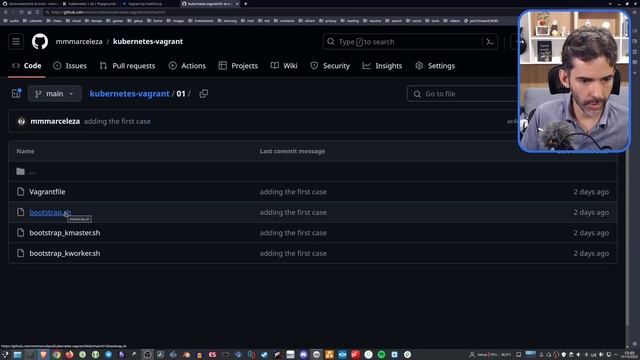Open kubernetes-vagrant repo link in header
This screenshot has height=360, width=640.
pyautogui.click(x=148, y=42)
